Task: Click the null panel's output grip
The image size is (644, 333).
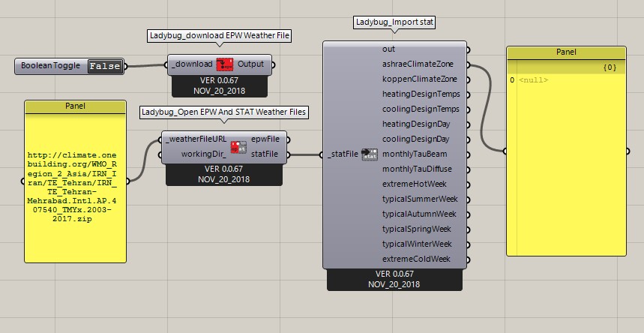Action: [x=628, y=151]
